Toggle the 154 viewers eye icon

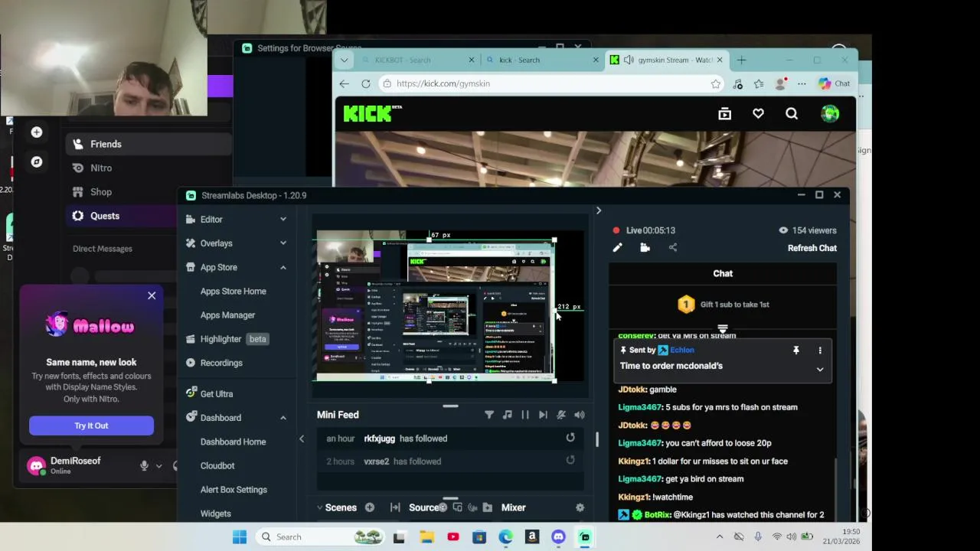coord(783,230)
